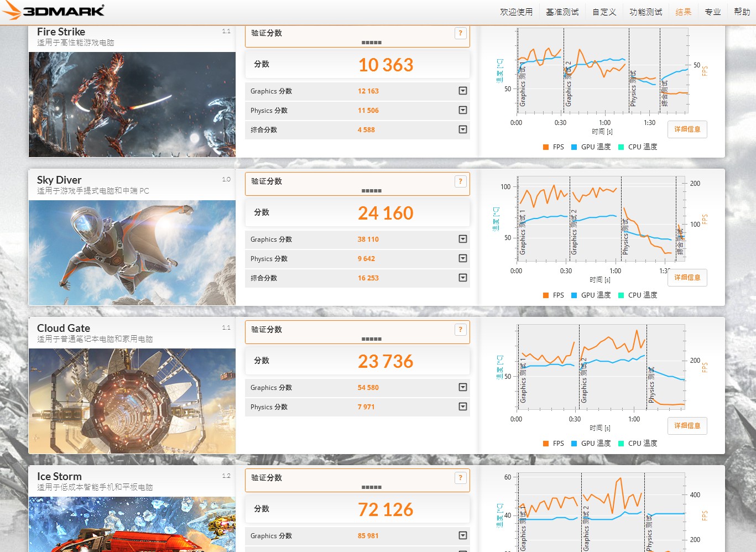Click the Sky Diver temperature and FPS chart
The image size is (756, 552).
click(x=602, y=219)
